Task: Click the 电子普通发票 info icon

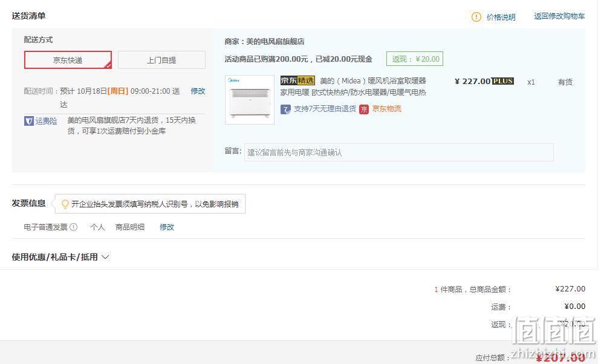Action: pyautogui.click(x=74, y=227)
